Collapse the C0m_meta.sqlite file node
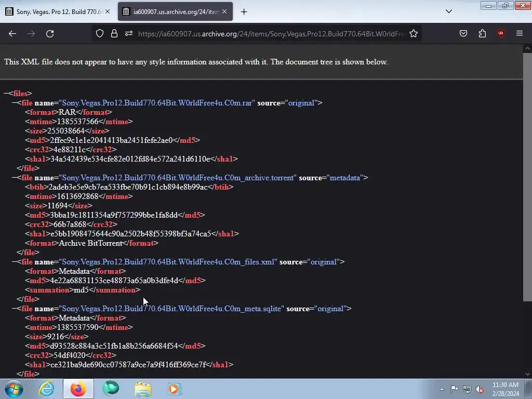This screenshot has height=399, width=532. click(14, 309)
